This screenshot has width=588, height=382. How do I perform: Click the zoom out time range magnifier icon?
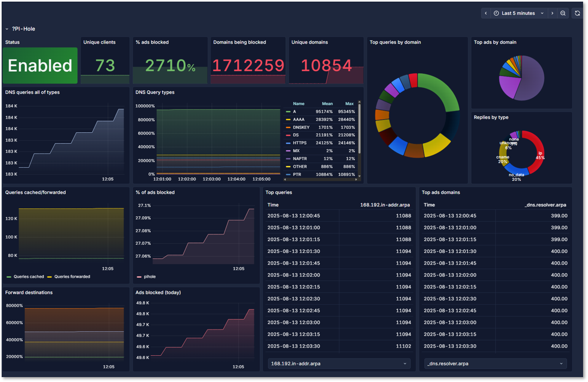point(563,13)
